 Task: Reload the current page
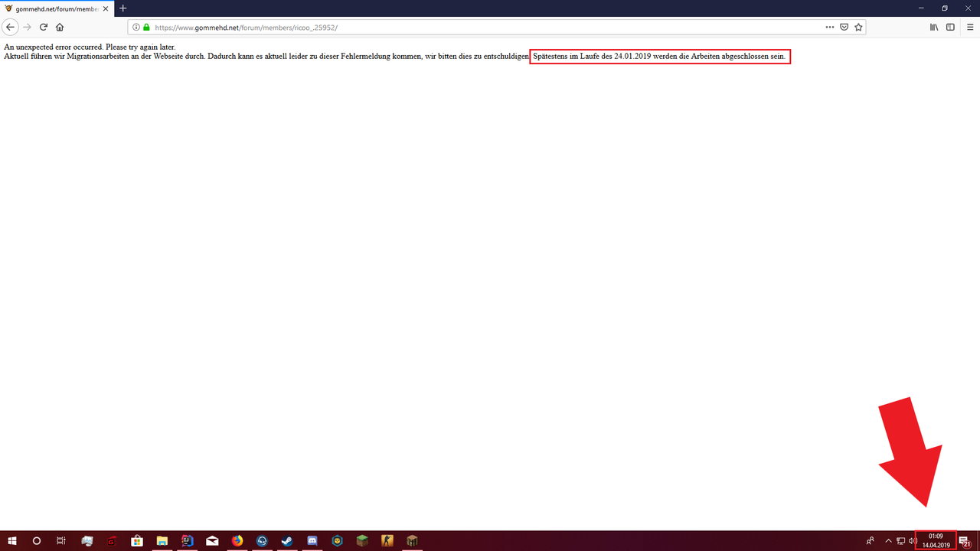pyautogui.click(x=44, y=27)
